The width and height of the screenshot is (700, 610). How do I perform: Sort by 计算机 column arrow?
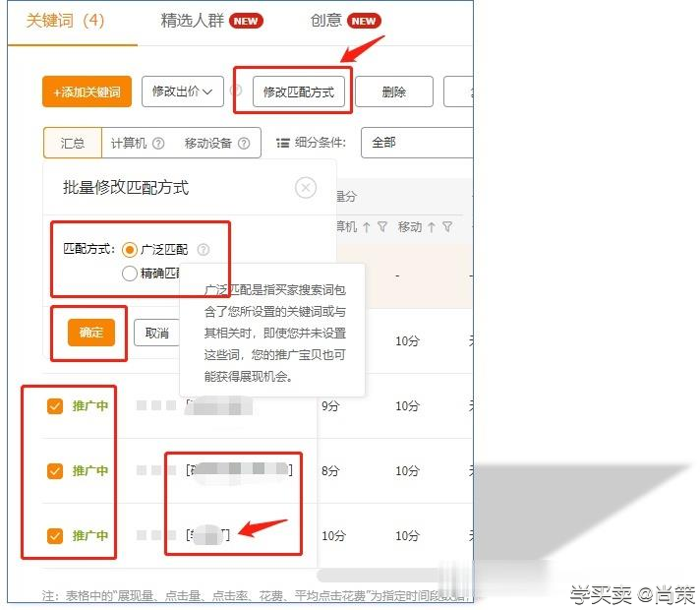point(367,227)
